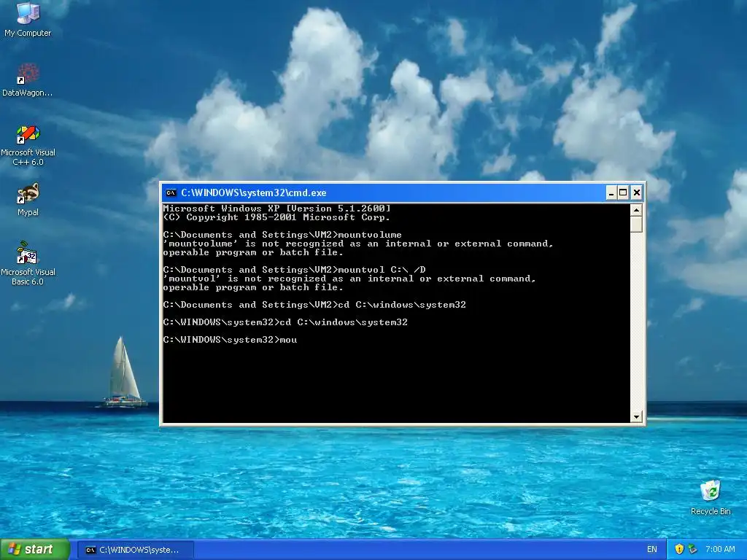Click the console scrollbar down arrow
The width and height of the screenshot is (747, 560).
pyautogui.click(x=636, y=416)
